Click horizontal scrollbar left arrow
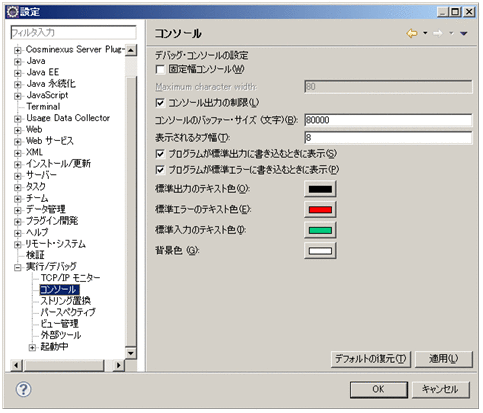483x413 pixels. 16,365
